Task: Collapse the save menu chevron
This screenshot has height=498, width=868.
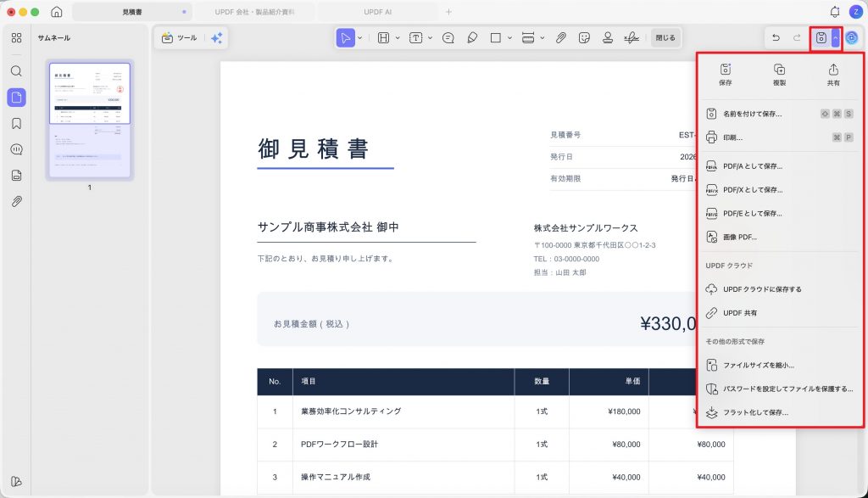Action: click(835, 37)
